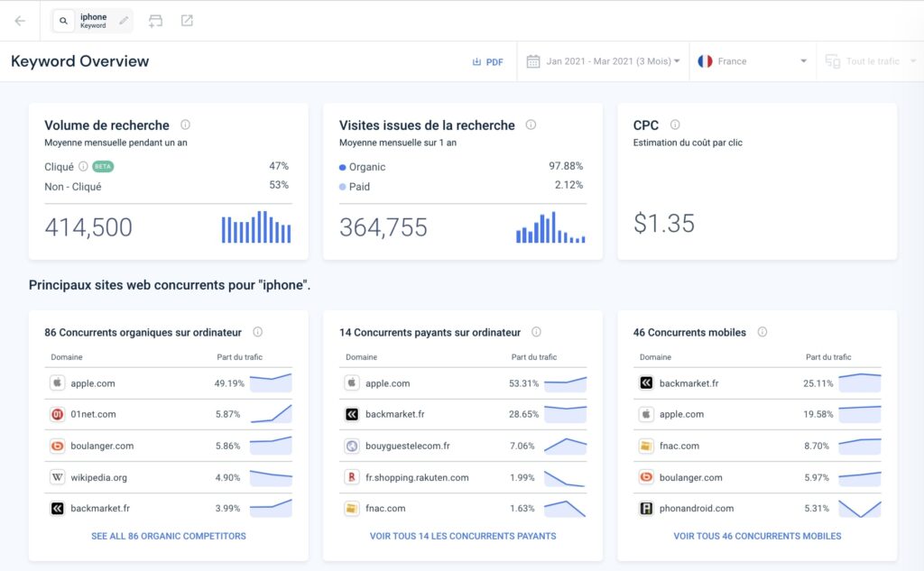Viewport: 924px width, 571px height.
Task: Click the add-to-comparison icon beside the keyword
Action: [155, 19]
